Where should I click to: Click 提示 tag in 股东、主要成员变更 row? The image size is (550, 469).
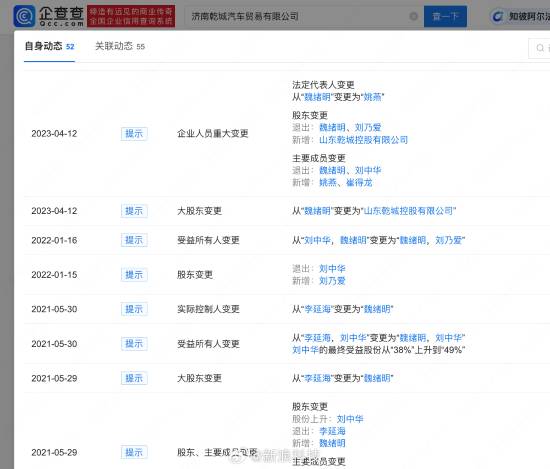pyautogui.click(x=134, y=453)
